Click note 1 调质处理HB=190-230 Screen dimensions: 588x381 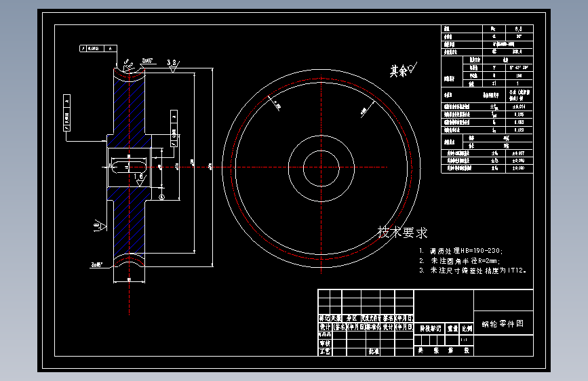[461, 251]
